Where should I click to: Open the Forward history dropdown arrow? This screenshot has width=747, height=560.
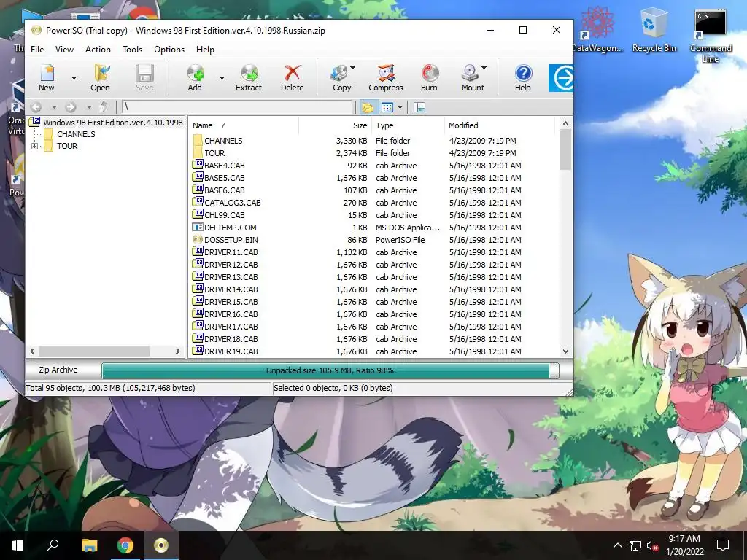click(89, 108)
